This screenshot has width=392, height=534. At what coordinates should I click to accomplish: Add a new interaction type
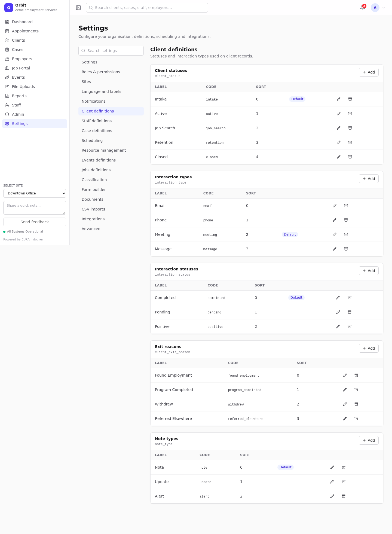click(x=369, y=179)
